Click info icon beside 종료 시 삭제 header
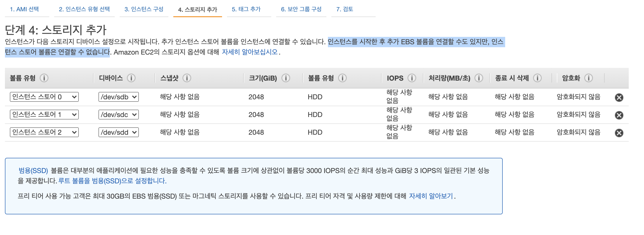 point(537,78)
